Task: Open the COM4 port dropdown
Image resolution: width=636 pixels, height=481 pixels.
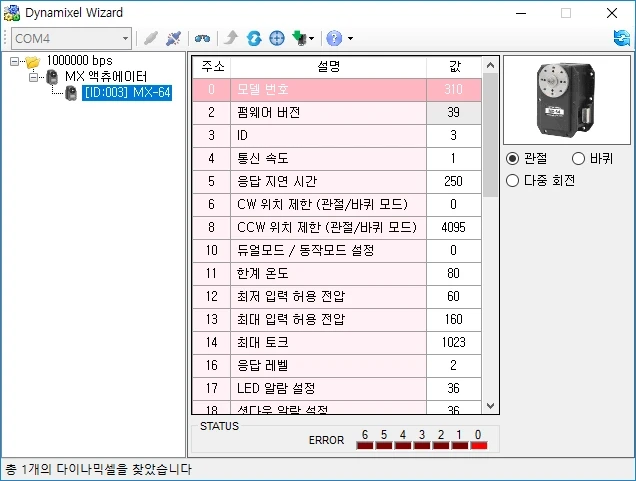Action: coord(124,38)
